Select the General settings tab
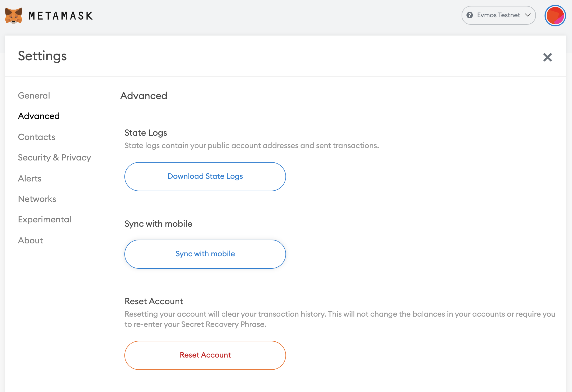 point(33,95)
